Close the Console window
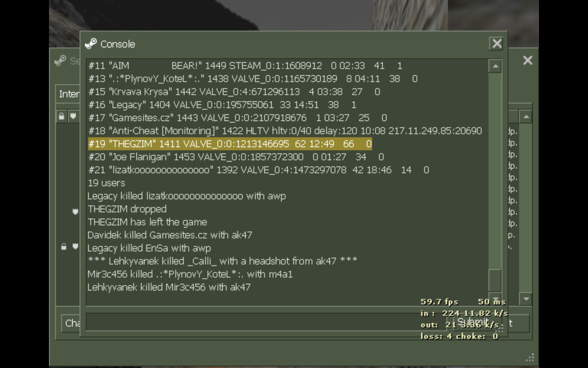This screenshot has height=368, width=588. 496,43
